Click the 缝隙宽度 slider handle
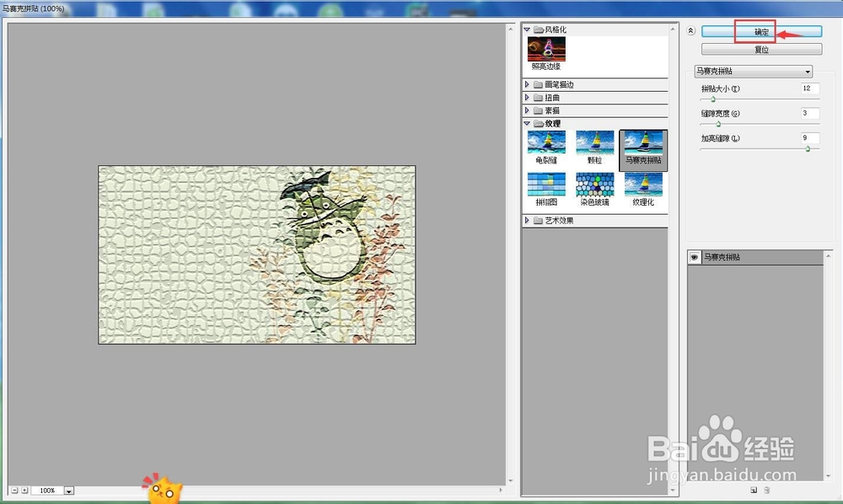 (x=718, y=124)
